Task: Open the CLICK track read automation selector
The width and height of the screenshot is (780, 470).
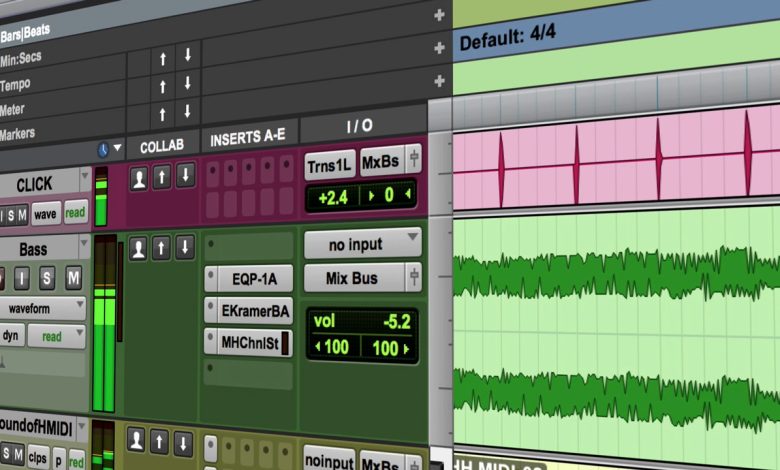Action: click(x=75, y=212)
